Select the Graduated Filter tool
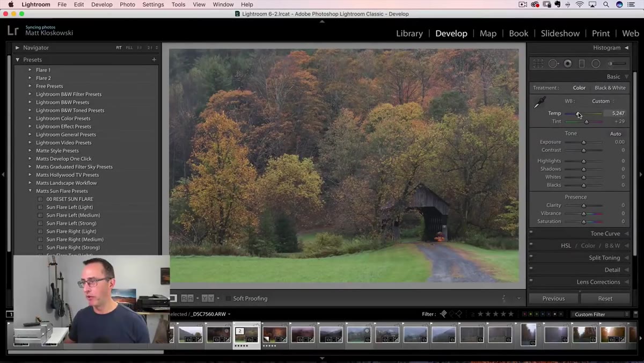 click(582, 63)
